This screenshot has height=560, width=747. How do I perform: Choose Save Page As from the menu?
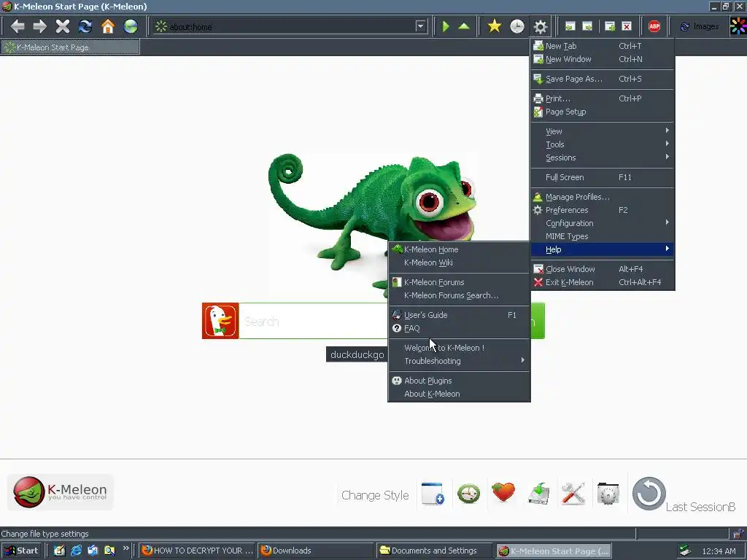point(602,79)
